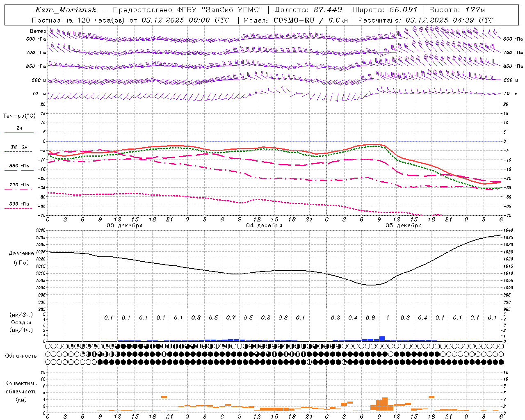Viewport: 525px width, 420px height.
Task: Click the '1' three-hour precipitation total
Action: click(388, 317)
